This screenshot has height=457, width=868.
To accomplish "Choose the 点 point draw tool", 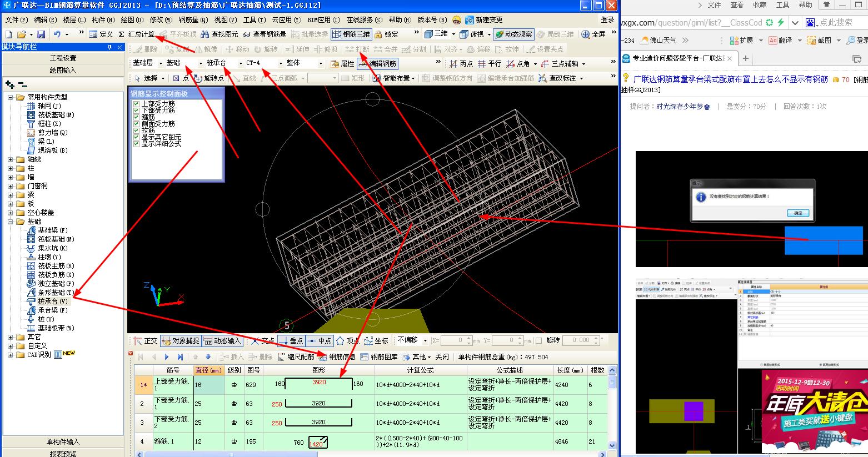I will (181, 78).
